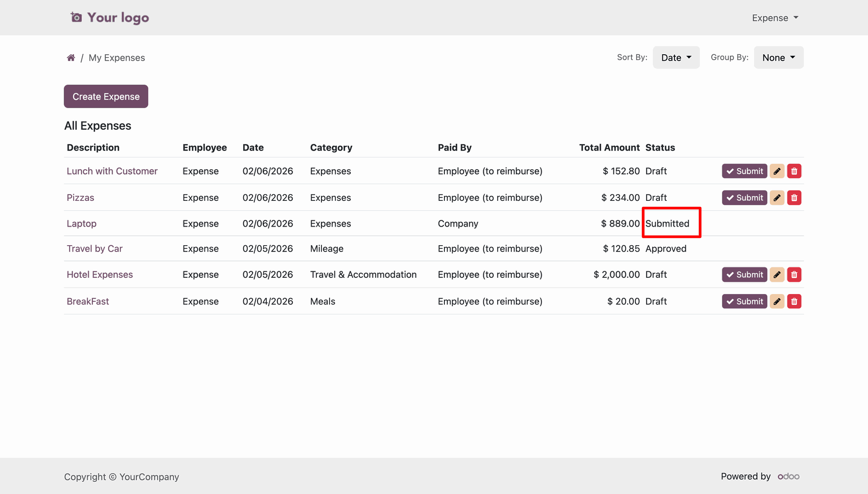
Task: Click the Category column header
Action: pos(331,147)
